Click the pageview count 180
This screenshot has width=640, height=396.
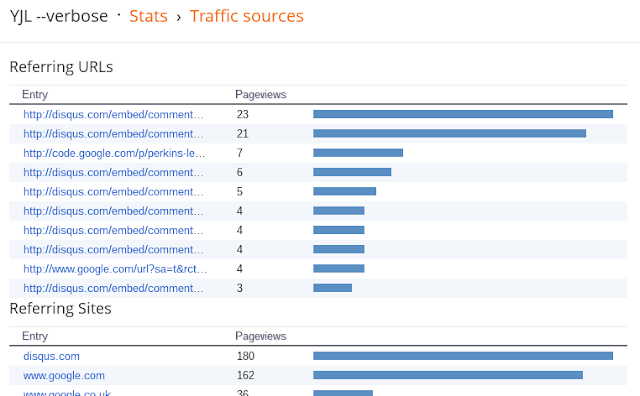pos(246,356)
